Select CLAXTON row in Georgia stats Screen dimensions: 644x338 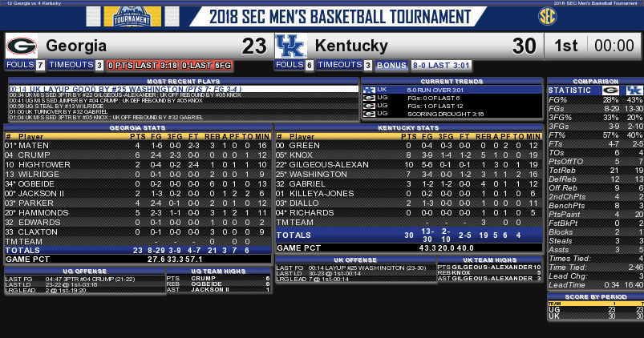138,231
